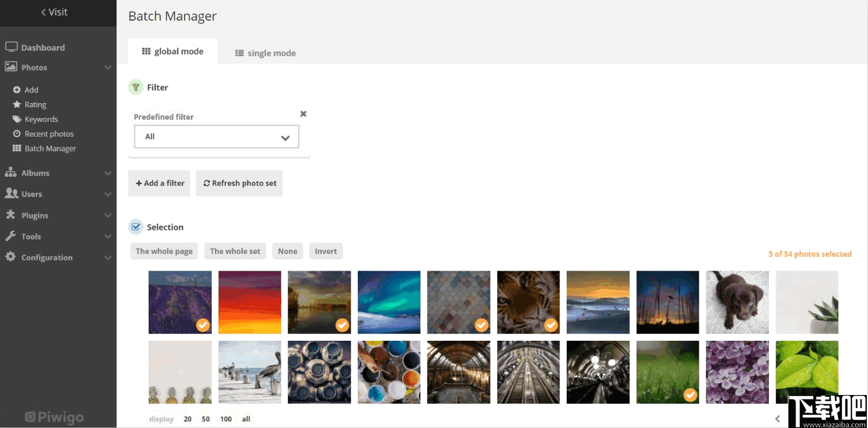Expand the Albums menu chevron
This screenshot has width=868, height=428.
click(x=108, y=173)
